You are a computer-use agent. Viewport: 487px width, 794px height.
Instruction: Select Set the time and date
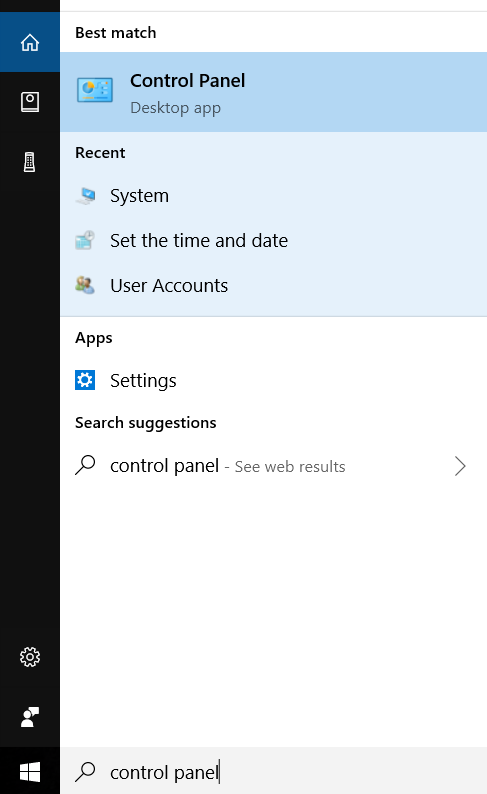[273, 241]
